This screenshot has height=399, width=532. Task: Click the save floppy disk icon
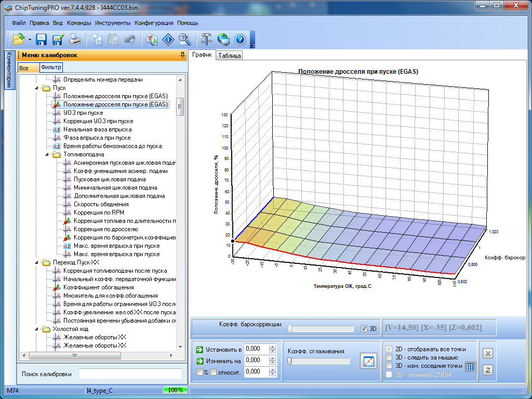pos(42,39)
